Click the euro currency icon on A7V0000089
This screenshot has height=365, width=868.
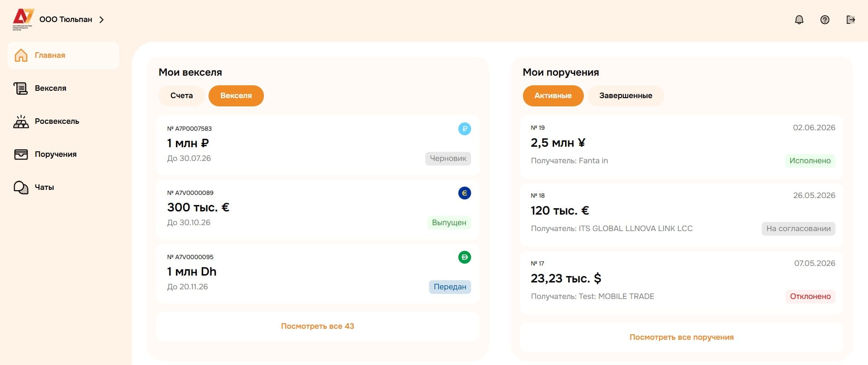[x=465, y=193]
